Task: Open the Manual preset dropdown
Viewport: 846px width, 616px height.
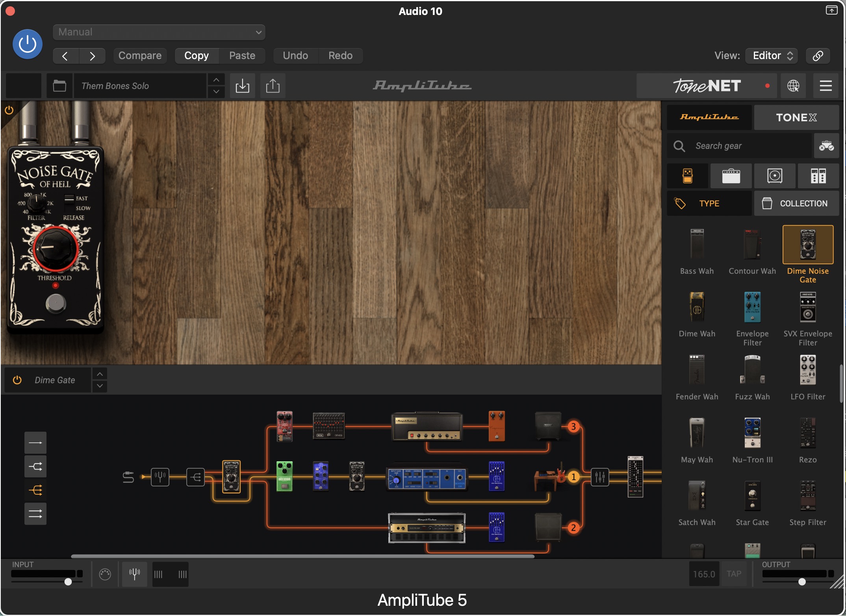Action: [159, 32]
